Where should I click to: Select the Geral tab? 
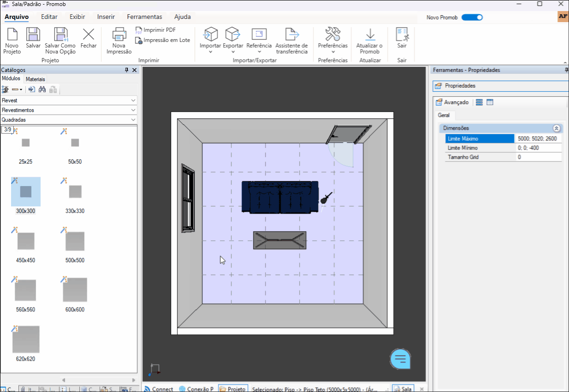point(444,115)
